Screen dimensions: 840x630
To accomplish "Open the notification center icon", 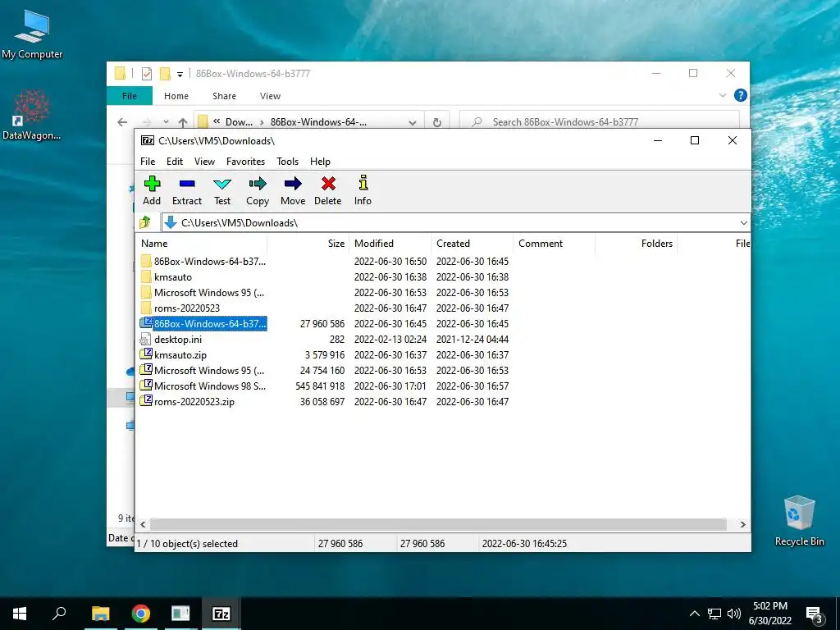I will point(814,614).
